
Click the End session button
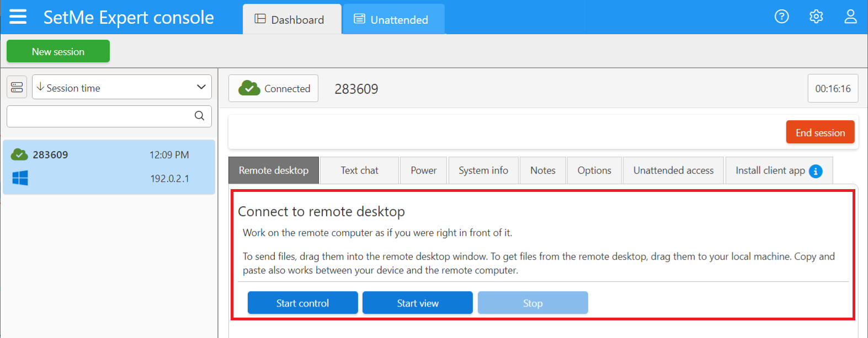[820, 132]
